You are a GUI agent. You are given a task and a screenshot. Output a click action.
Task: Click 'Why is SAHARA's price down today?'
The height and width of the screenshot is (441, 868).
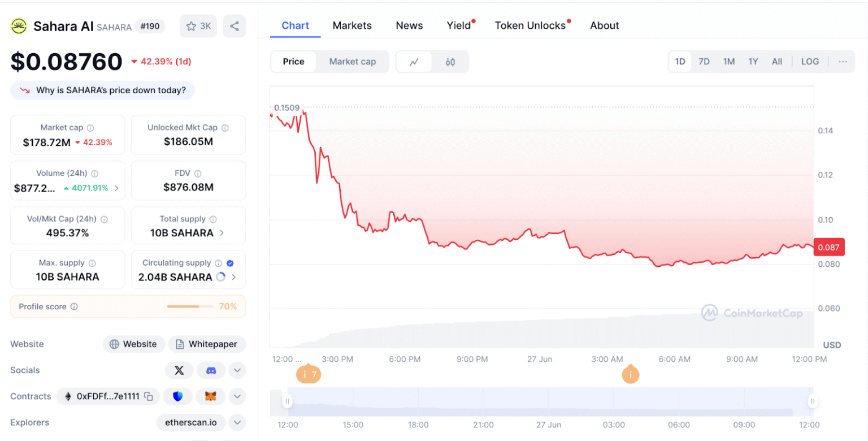tap(102, 90)
